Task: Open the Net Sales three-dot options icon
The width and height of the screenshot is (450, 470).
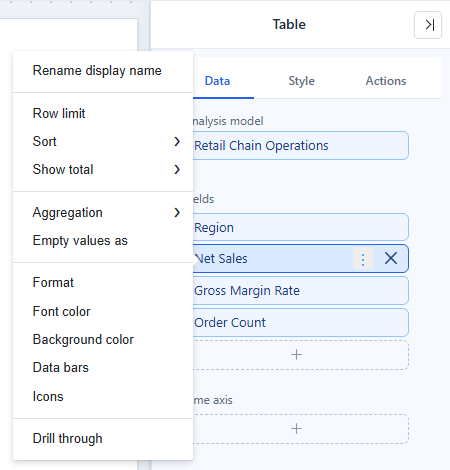Action: (363, 259)
